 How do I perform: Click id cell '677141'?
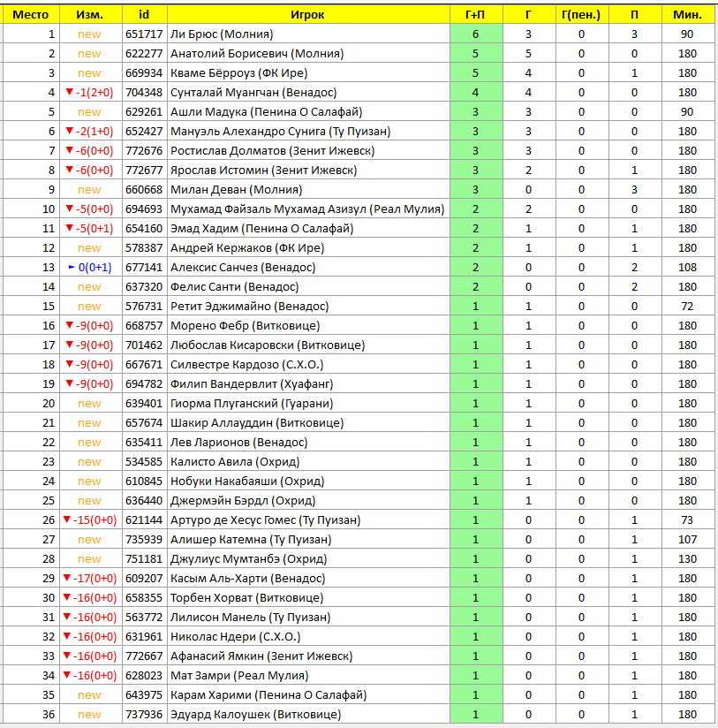point(144,268)
